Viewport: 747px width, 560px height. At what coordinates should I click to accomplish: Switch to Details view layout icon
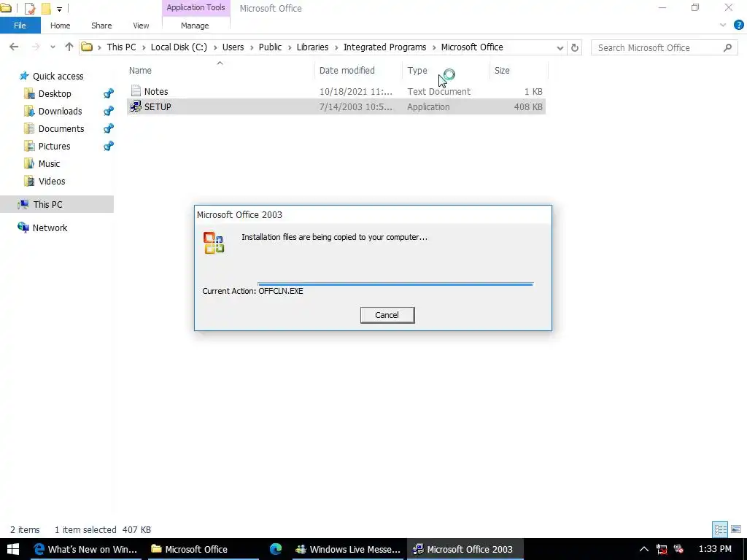(720, 529)
